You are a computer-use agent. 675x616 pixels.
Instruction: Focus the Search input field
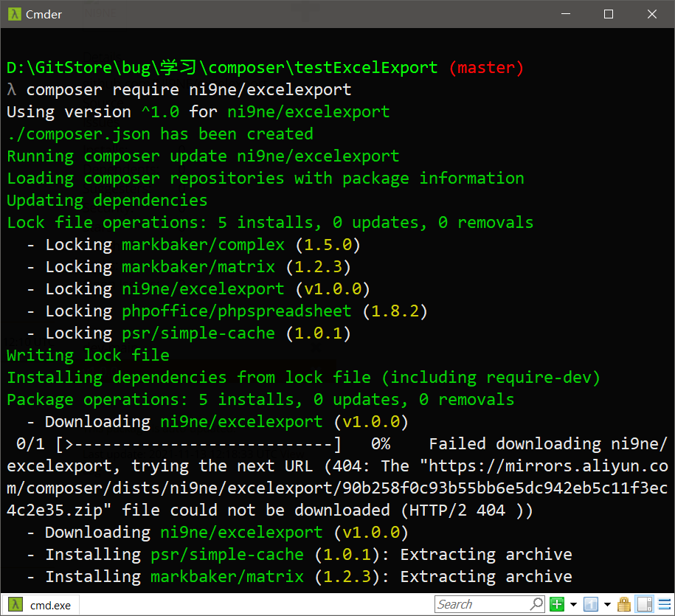point(480,605)
